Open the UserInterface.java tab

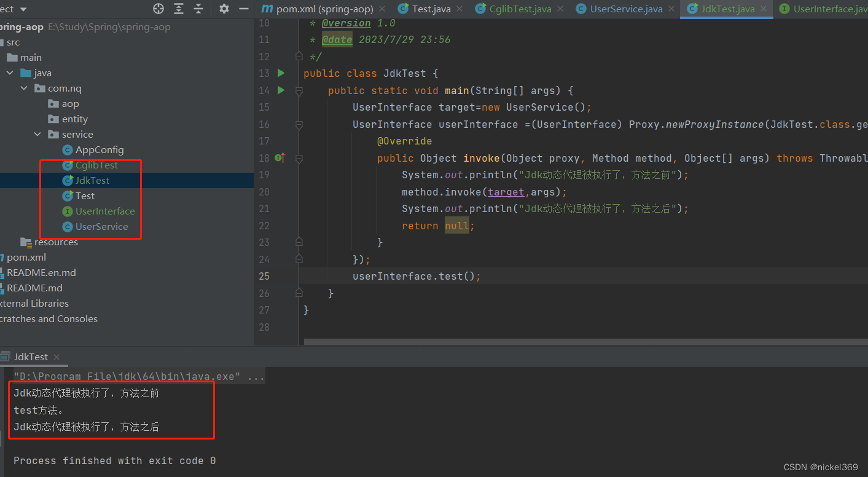click(x=823, y=9)
